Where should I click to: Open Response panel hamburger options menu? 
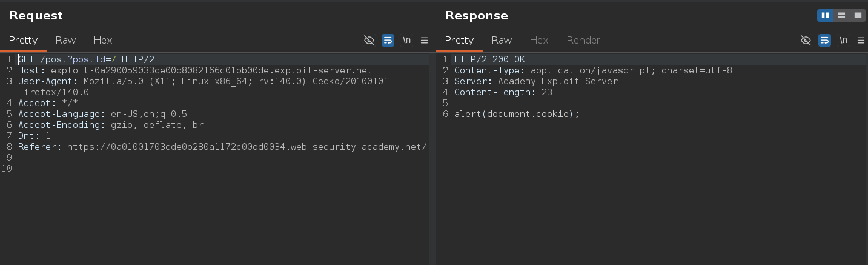[x=861, y=40]
